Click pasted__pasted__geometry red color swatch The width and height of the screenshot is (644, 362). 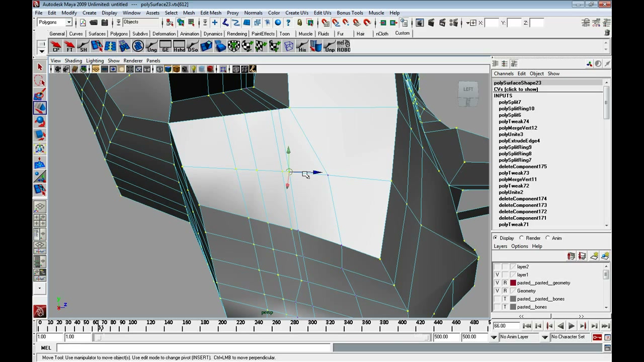point(513,283)
